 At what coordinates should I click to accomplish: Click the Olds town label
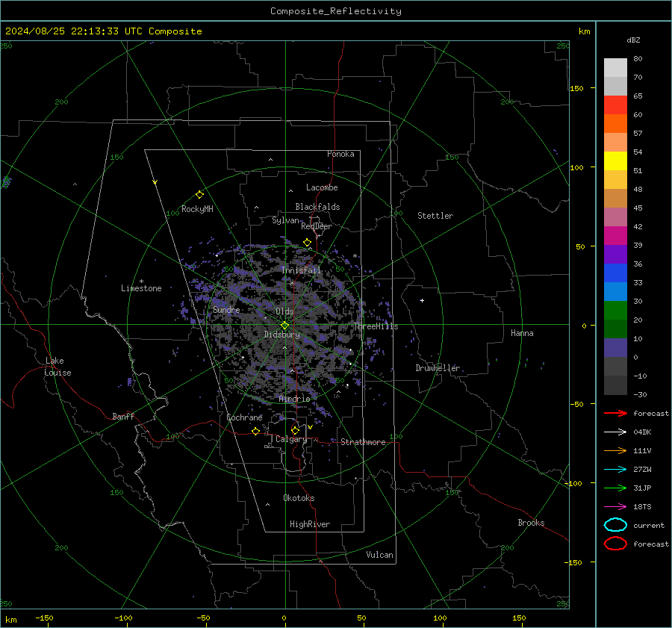284,311
